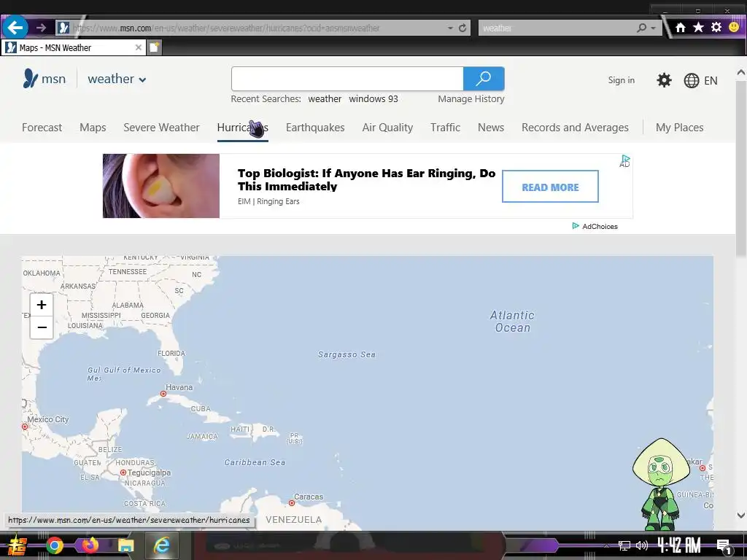Click the msn butterfly logo

[x=30, y=79]
